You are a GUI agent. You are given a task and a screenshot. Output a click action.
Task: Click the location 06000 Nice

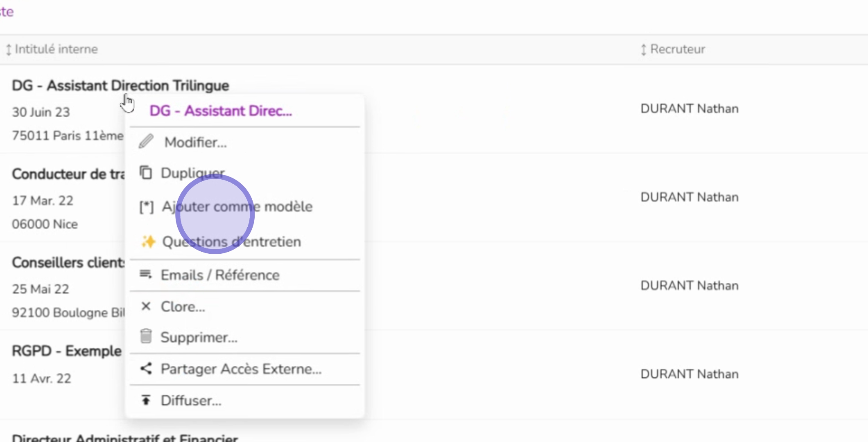(45, 224)
